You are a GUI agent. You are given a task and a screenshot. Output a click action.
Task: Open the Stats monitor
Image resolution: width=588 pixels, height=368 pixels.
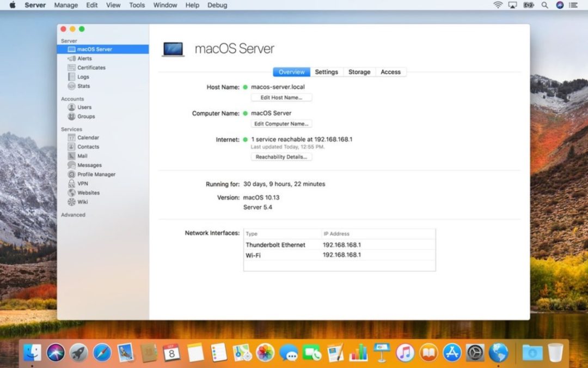pyautogui.click(x=84, y=86)
